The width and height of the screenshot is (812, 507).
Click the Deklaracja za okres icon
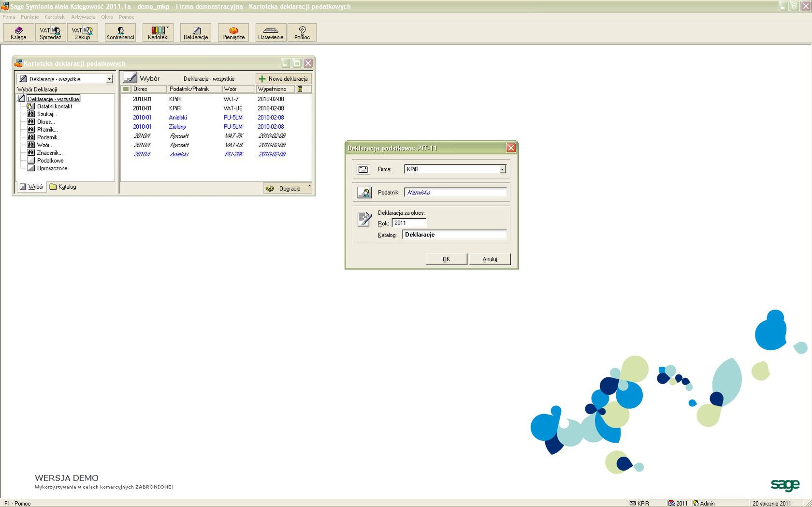(364, 219)
